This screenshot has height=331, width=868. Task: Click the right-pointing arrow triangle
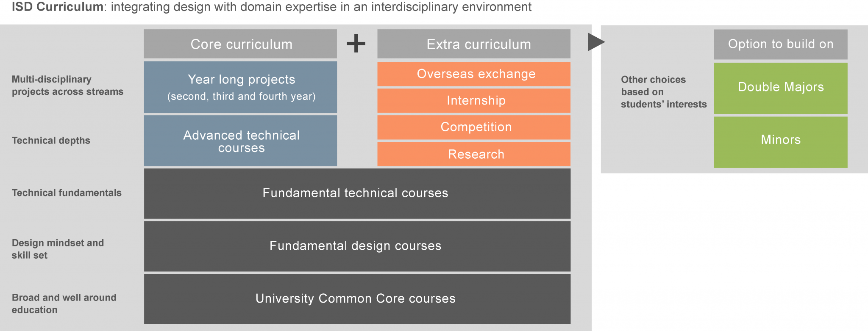tap(596, 42)
